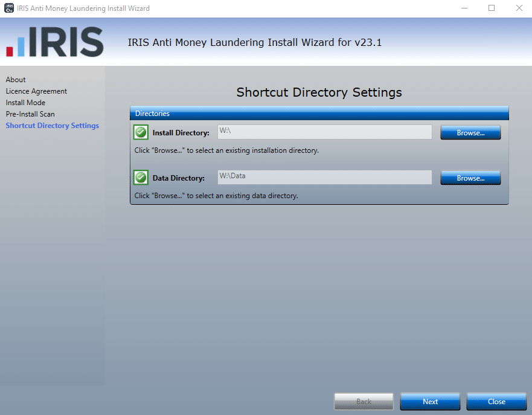Screen dimensions: 532x415
Task: Click the Install Directory green checkmark icon
Action: click(x=141, y=132)
